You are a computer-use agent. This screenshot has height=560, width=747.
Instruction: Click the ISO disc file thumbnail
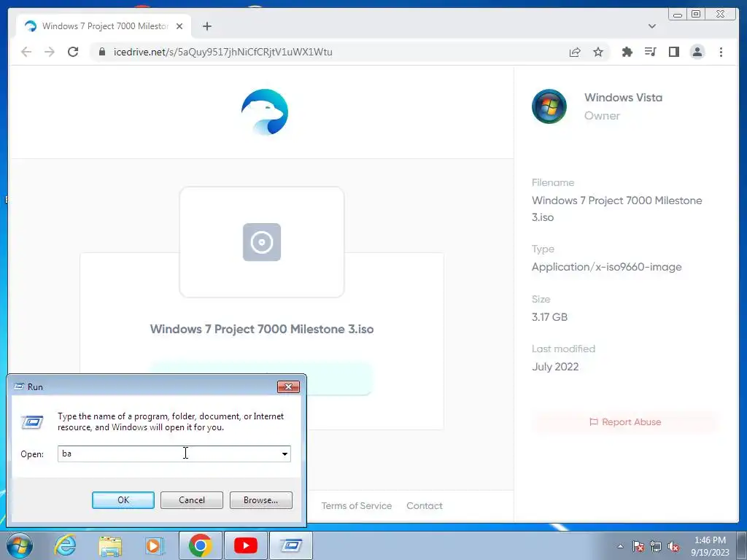tap(262, 242)
